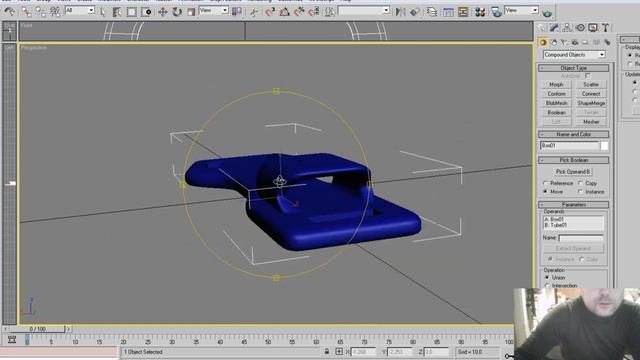Select the Lights create category

click(x=564, y=42)
